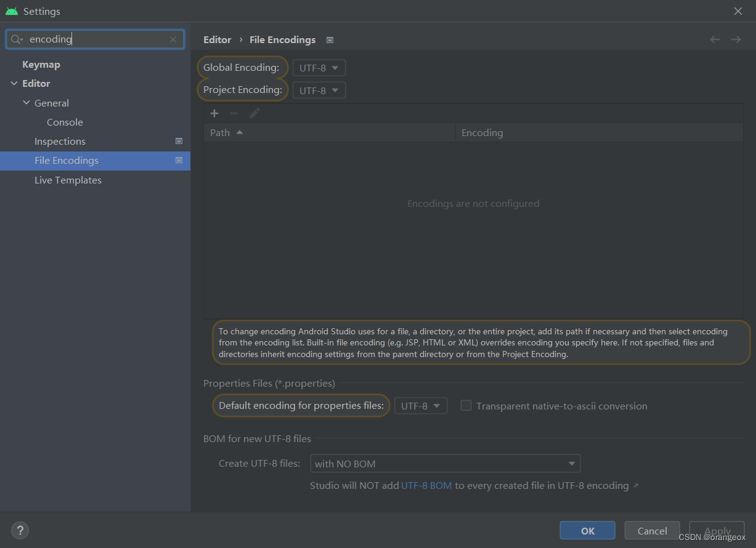Click 'Encodings are not configured' text
Image resolution: width=756 pixels, height=548 pixels.
473,203
